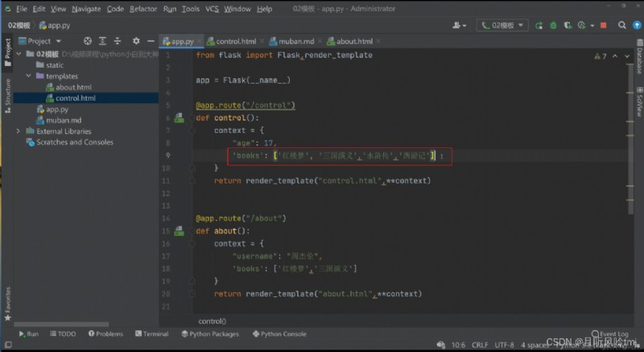Open the Problems tool window
Image resolution: width=644 pixels, height=352 pixels.
point(105,334)
